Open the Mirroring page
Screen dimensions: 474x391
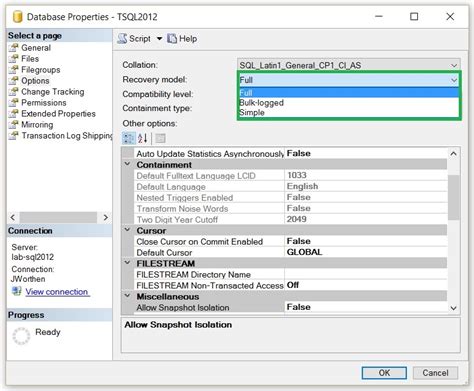[37, 125]
